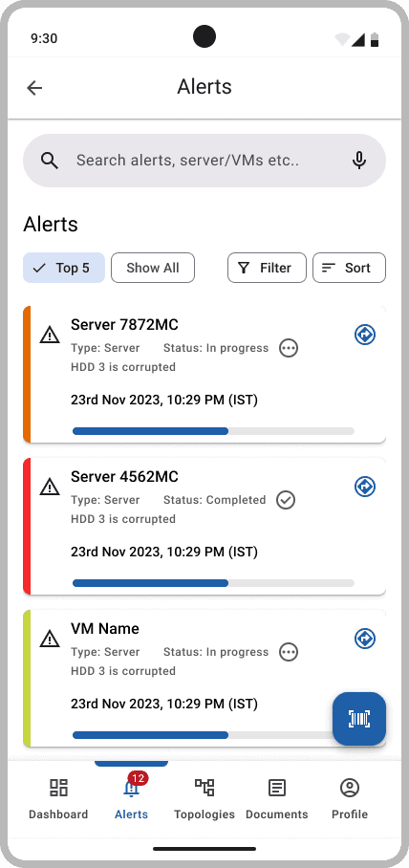Open the barcode scanner floating button
409x868 pixels.
tap(359, 719)
